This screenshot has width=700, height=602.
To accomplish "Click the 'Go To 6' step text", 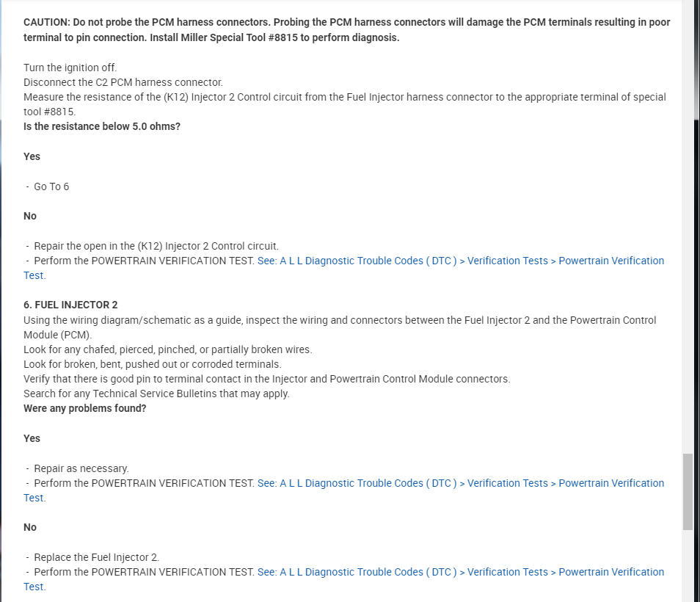I will click(51, 186).
